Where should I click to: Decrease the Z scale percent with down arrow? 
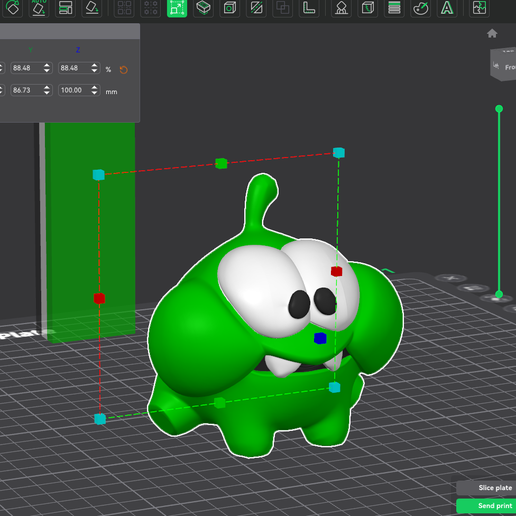95,71
